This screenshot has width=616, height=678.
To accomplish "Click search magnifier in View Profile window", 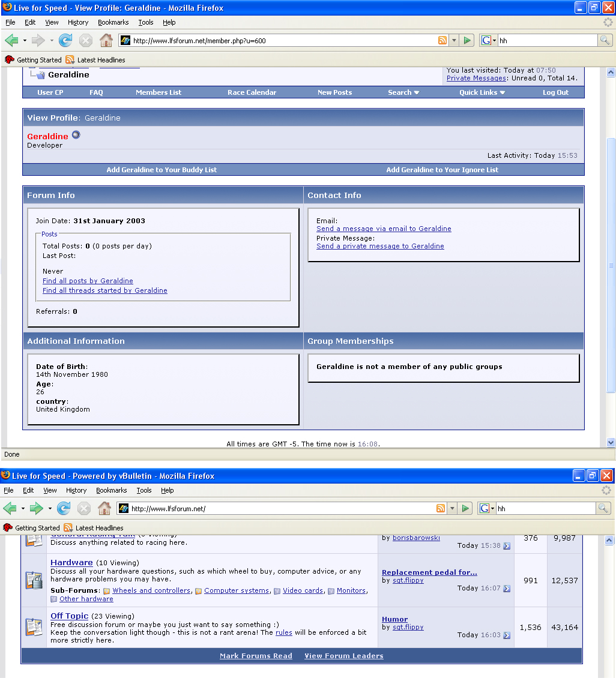I will pyautogui.click(x=605, y=41).
